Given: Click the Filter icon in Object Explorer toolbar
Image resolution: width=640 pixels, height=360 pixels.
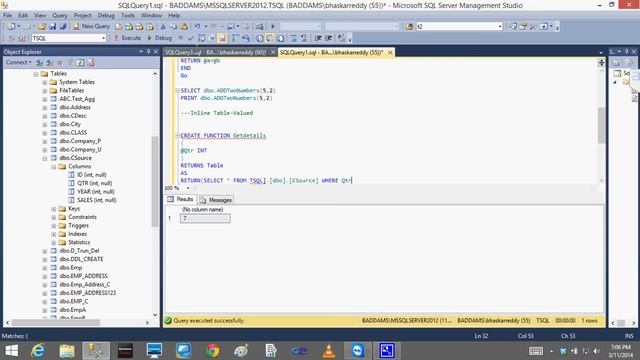Looking at the screenshot, I should point(70,62).
